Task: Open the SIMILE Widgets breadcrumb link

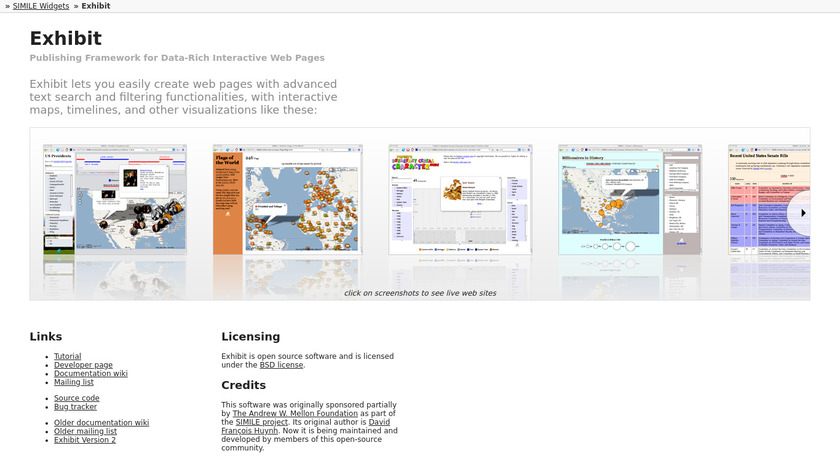Action: 41,6
